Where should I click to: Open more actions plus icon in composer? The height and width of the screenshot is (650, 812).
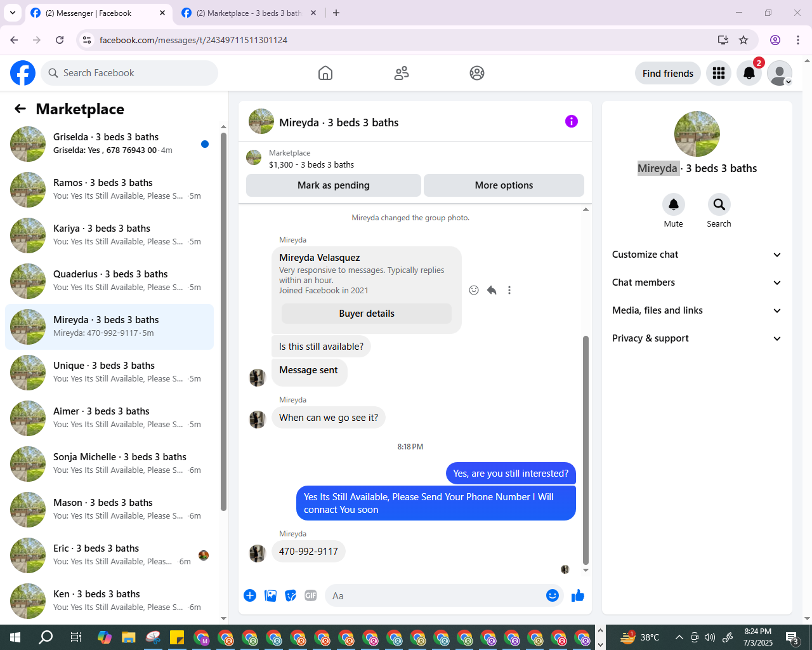(x=250, y=595)
